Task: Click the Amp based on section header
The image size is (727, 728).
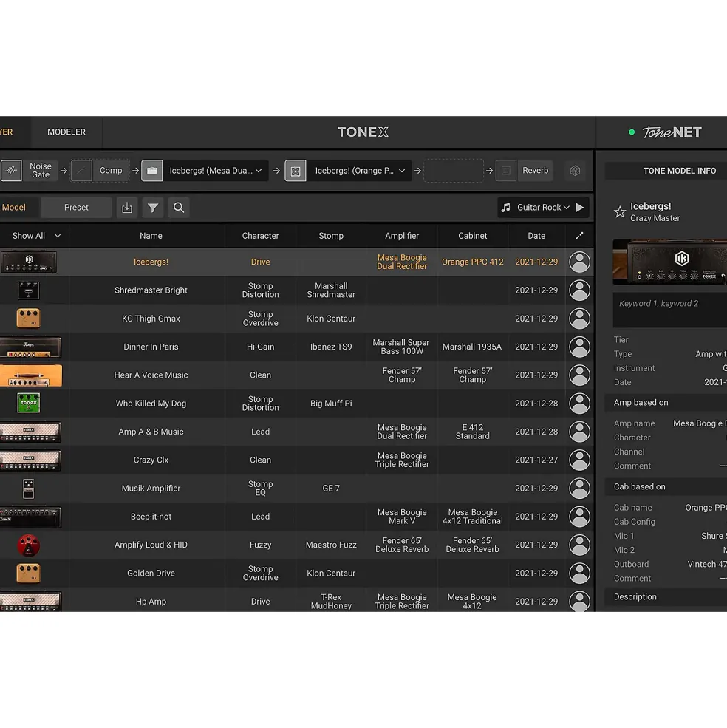Action: point(666,403)
